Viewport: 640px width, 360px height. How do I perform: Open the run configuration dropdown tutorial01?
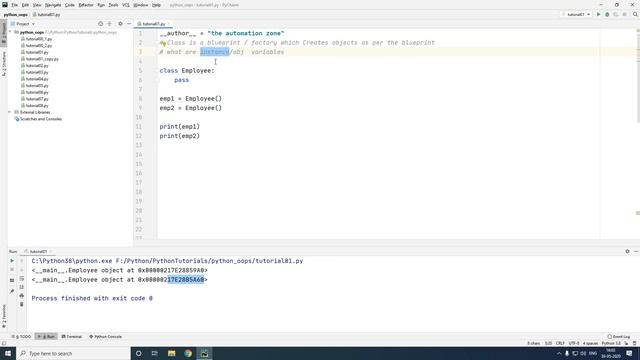(576, 14)
